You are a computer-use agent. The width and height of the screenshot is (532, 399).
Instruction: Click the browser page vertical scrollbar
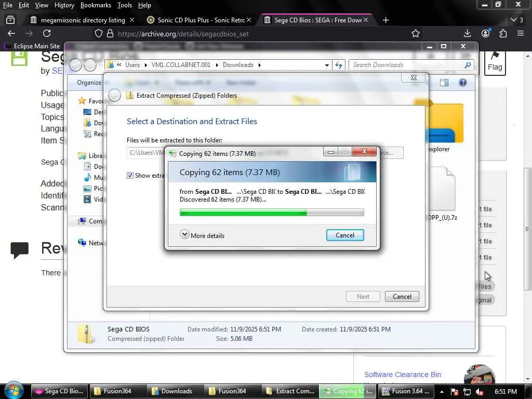click(528, 229)
